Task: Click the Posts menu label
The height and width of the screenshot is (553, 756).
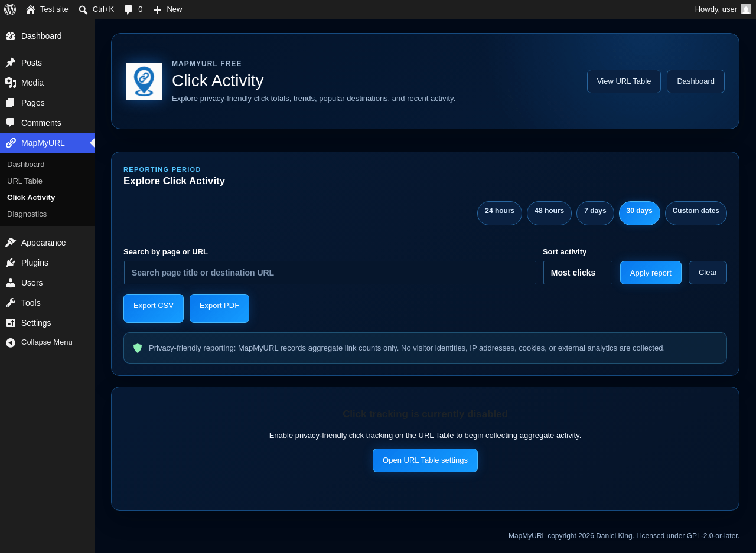Action: tap(31, 63)
